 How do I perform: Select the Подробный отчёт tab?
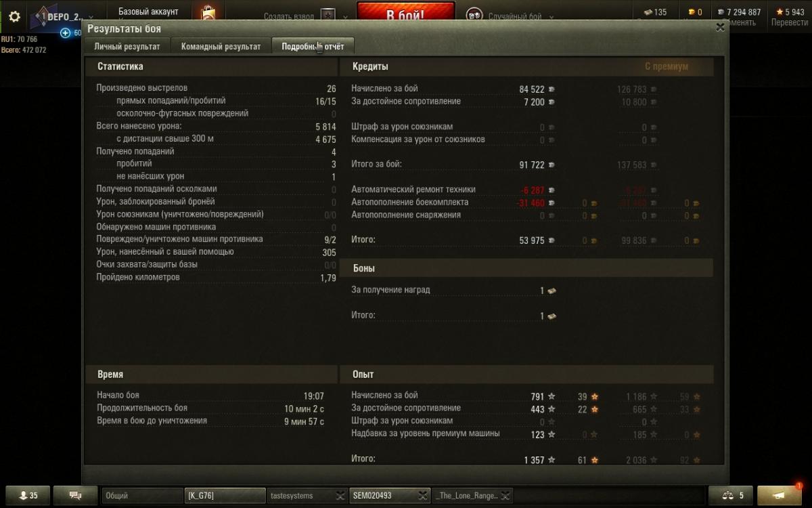click(x=313, y=47)
